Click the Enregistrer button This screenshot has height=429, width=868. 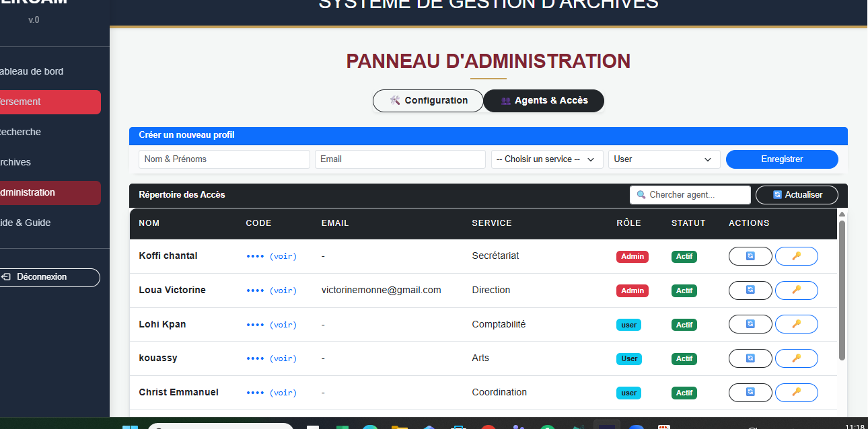782,159
